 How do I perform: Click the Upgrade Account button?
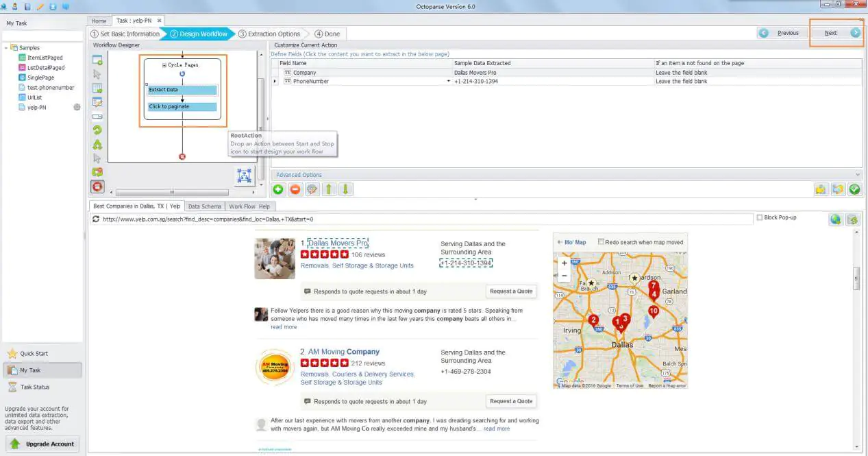[42, 444]
